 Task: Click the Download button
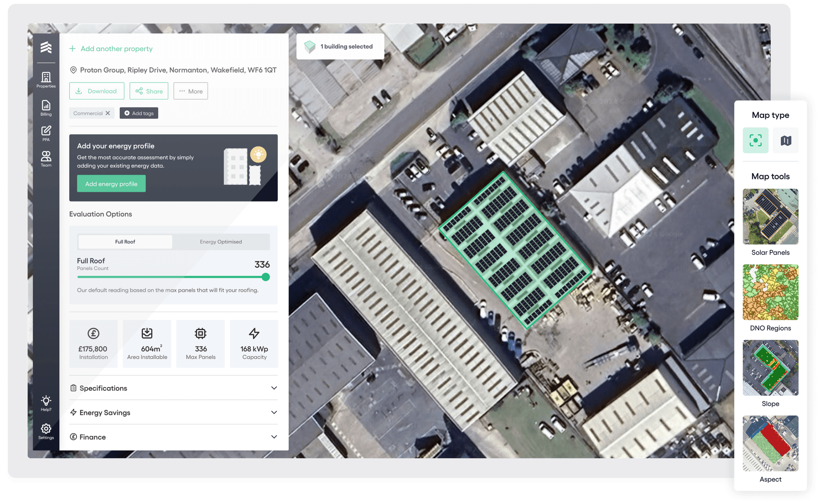point(97,91)
